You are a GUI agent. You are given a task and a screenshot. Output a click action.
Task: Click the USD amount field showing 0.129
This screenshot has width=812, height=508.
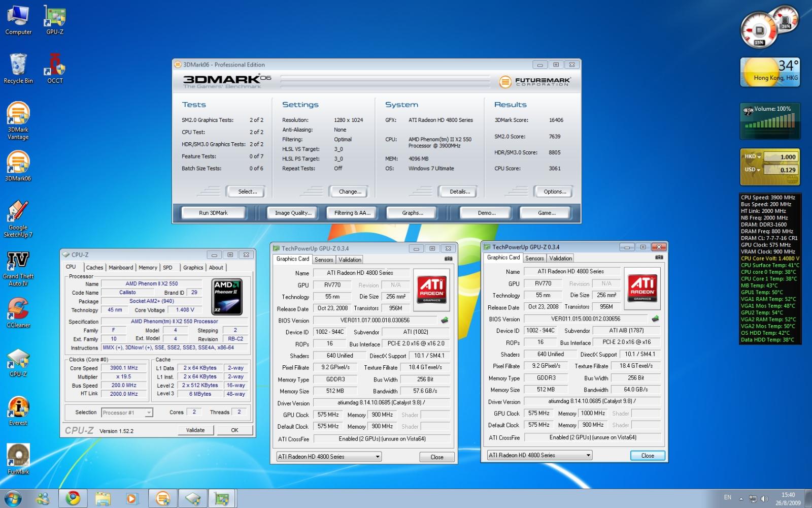pos(781,170)
